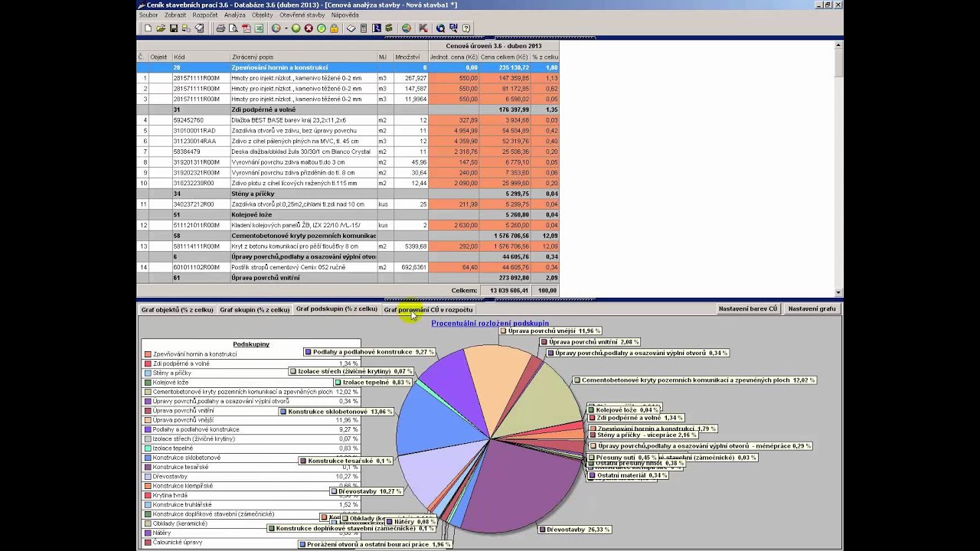
Task: Click the Nastavení barev CÚ button
Action: pyautogui.click(x=749, y=308)
